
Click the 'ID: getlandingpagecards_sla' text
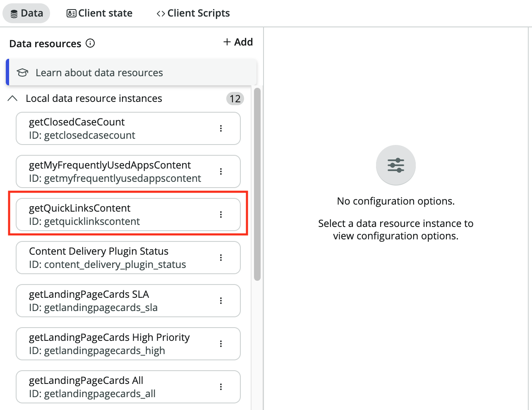point(93,308)
